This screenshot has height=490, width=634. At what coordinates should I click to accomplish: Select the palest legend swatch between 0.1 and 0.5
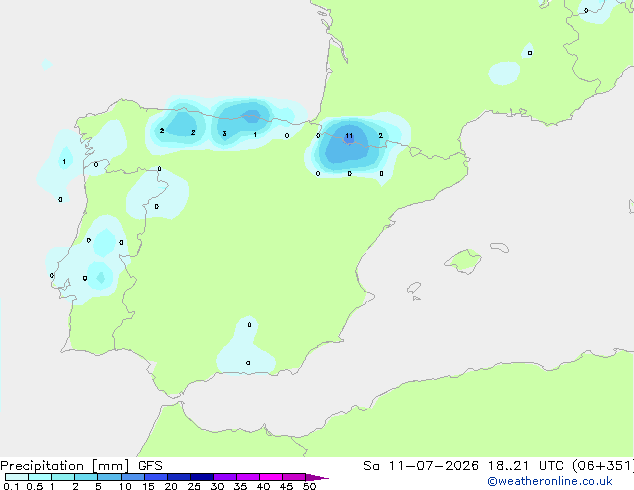[x=17, y=477]
